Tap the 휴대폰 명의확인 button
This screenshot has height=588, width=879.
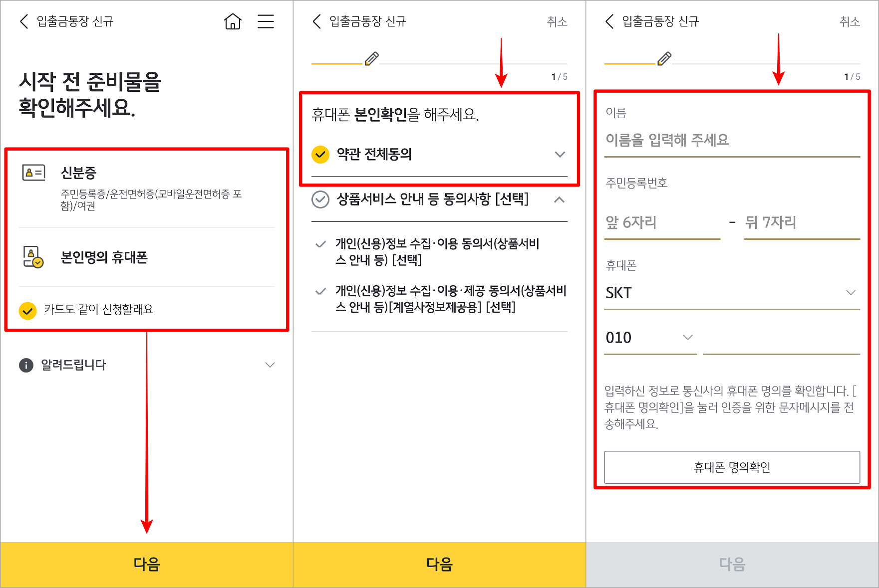tap(732, 467)
